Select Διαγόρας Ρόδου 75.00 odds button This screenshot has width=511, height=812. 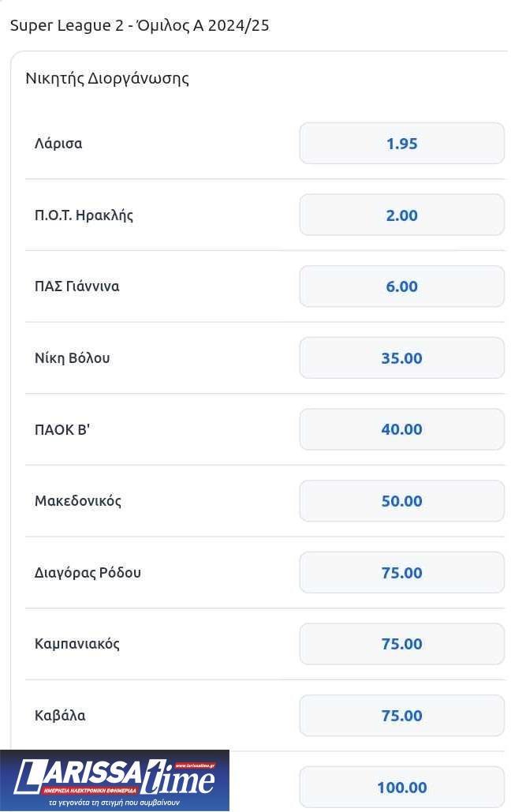click(x=401, y=573)
